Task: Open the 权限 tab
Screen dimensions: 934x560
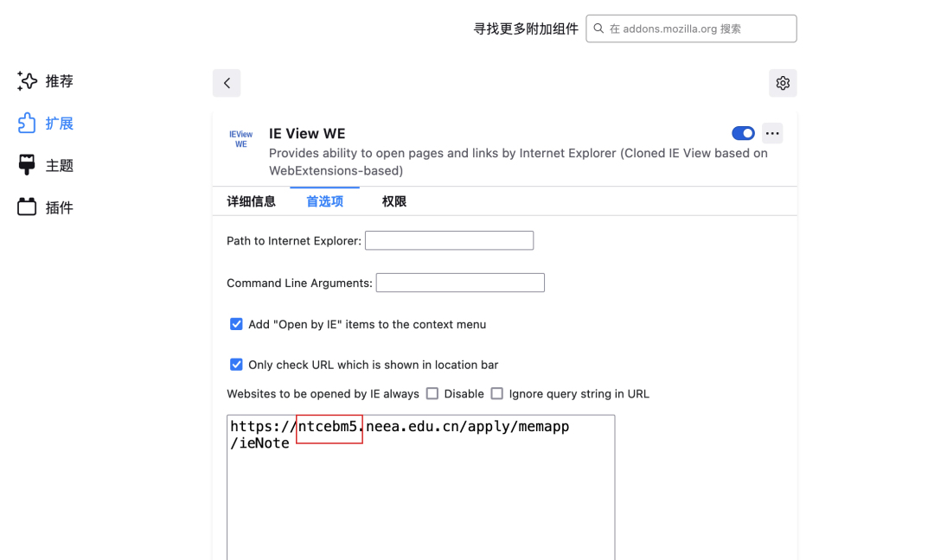Action: 393,200
